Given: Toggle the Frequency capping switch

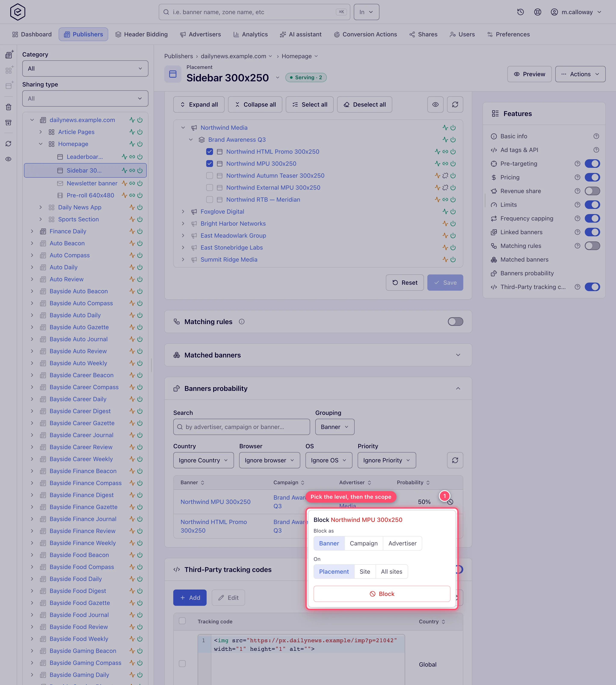Looking at the screenshot, I should click(x=592, y=219).
